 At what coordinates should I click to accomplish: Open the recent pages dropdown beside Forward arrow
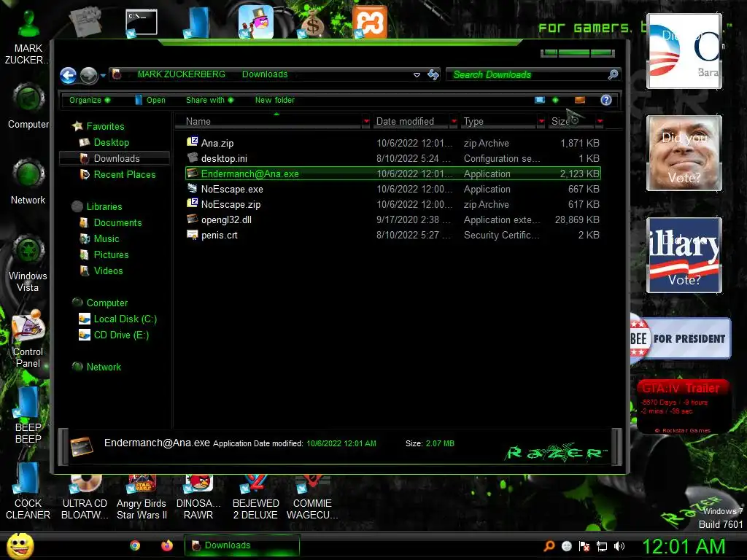click(103, 76)
